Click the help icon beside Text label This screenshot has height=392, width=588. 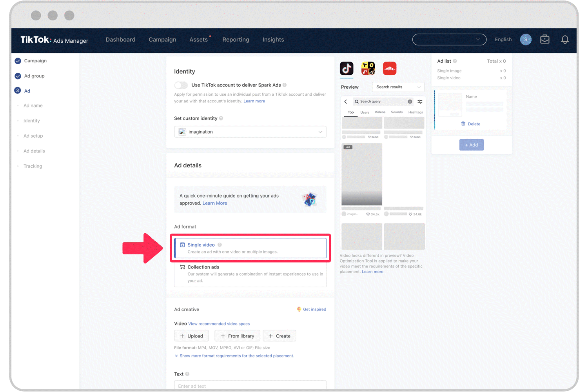coord(187,374)
